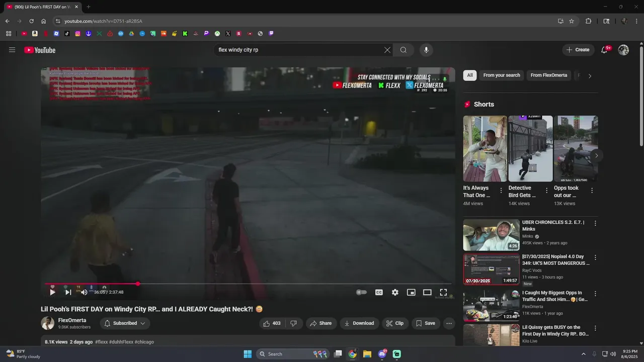Open Google Drive bookmark
The image size is (644, 362).
(131, 34)
